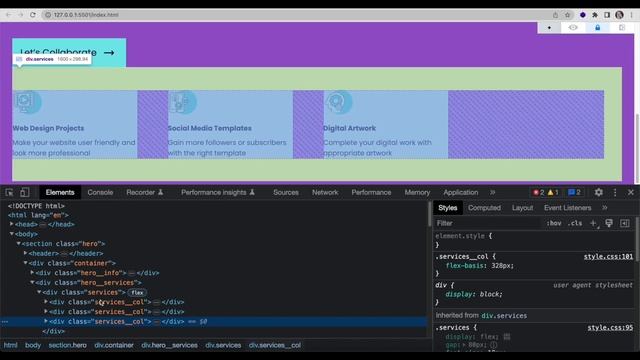Open the style.css:101 source link
640x360 pixels.
(x=608, y=256)
